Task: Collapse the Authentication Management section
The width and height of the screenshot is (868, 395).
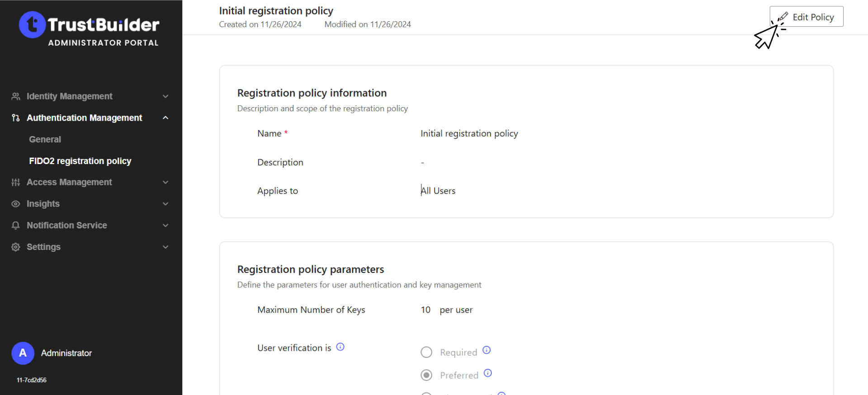Action: coord(165,118)
